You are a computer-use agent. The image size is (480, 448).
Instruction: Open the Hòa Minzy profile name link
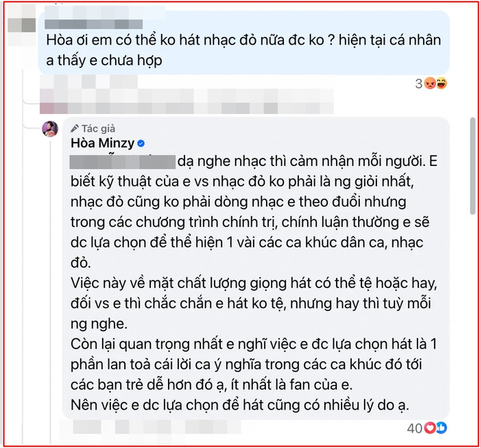pos(103,143)
